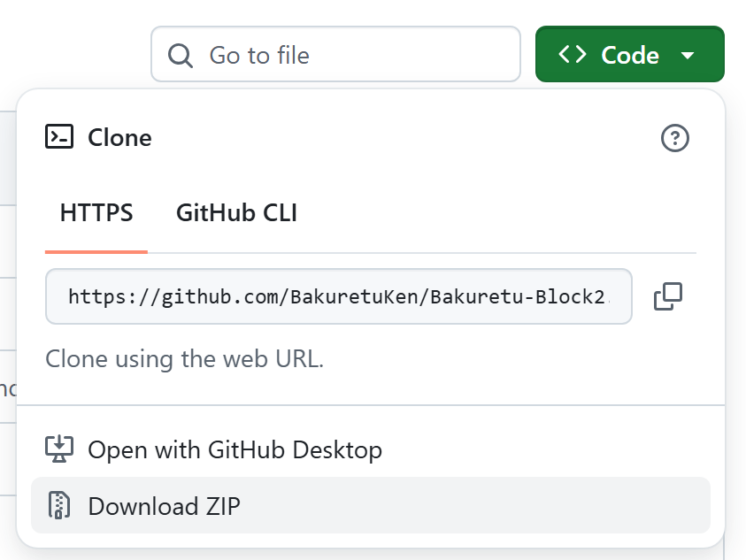This screenshot has height=560, width=746.
Task: Copy the repository URL to clipboard
Action: point(668,296)
